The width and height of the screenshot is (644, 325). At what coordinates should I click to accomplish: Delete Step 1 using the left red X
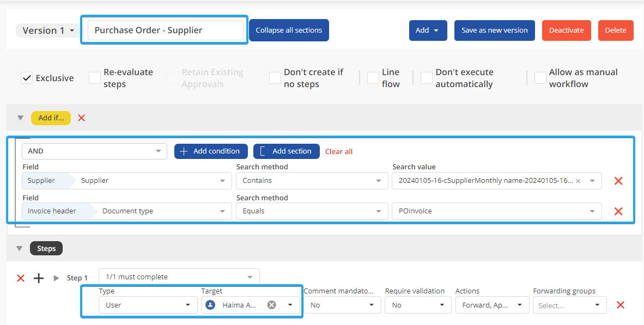click(x=21, y=278)
